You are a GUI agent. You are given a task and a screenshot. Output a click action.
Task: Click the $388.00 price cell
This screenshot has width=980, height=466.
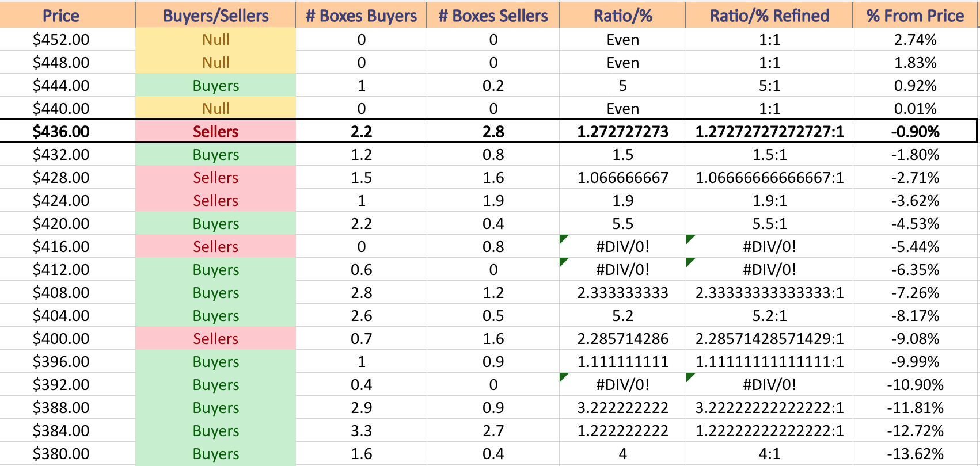point(67,408)
